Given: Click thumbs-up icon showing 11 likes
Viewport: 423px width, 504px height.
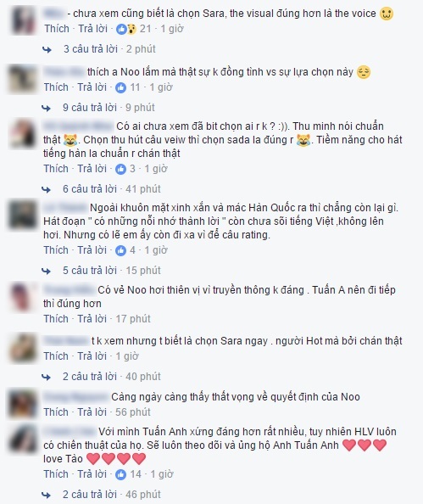Looking at the screenshot, I should (120, 87).
